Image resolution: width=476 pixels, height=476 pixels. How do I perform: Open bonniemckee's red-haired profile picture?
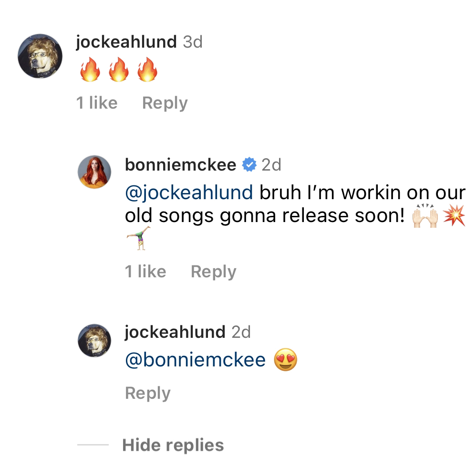coord(94,172)
